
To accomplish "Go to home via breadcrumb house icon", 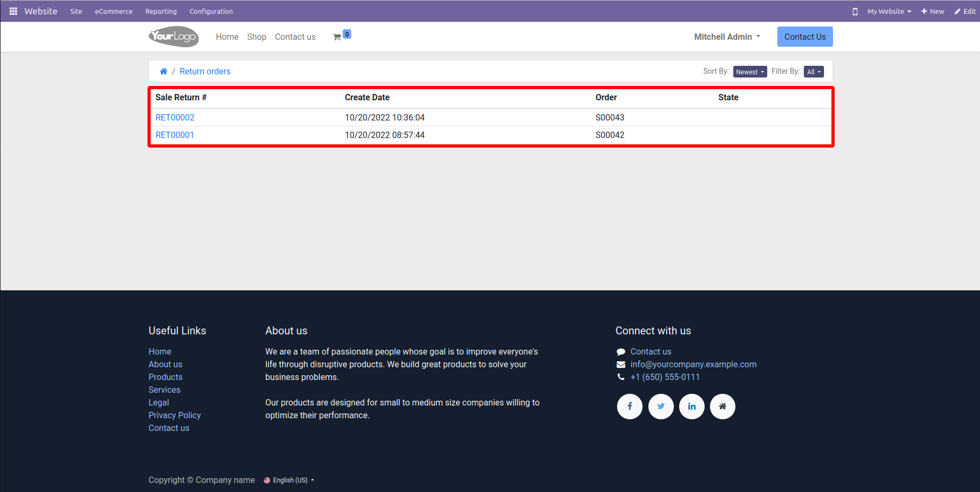I will (163, 71).
